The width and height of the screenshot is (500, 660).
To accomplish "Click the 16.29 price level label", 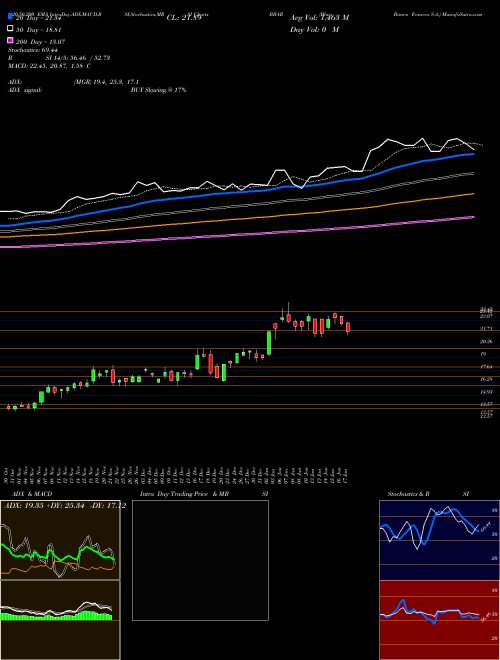I will [x=486, y=379].
